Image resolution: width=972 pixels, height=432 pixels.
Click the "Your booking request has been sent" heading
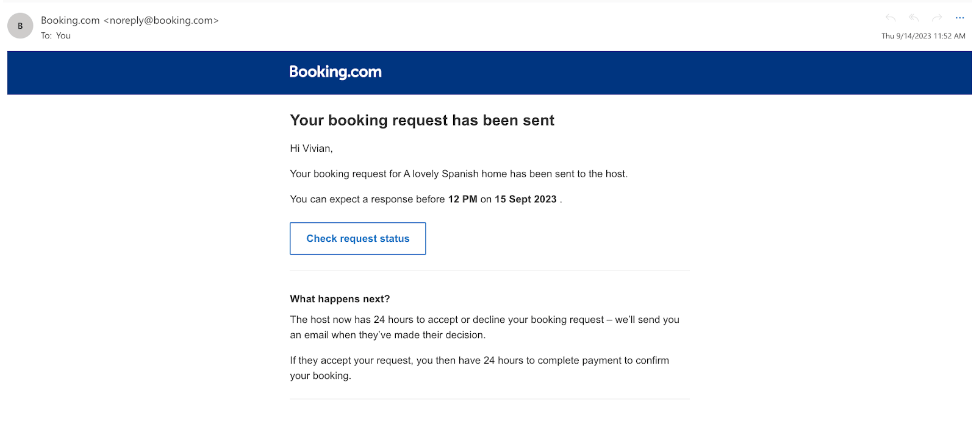(x=421, y=120)
